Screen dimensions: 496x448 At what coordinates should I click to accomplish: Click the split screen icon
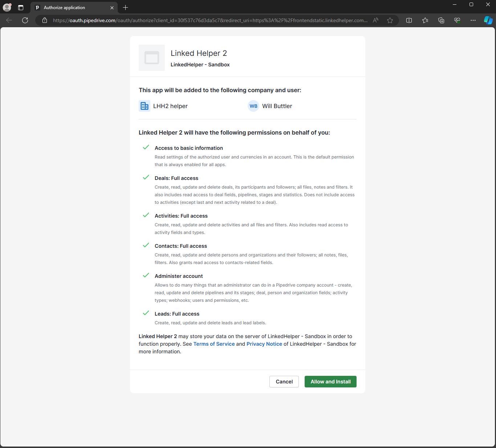click(x=409, y=20)
